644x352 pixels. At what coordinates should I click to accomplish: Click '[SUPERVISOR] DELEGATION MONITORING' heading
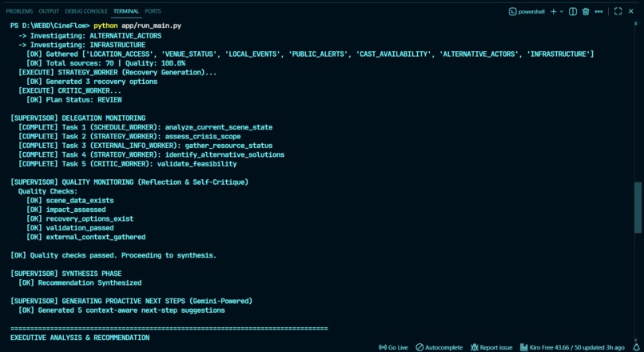(x=78, y=118)
